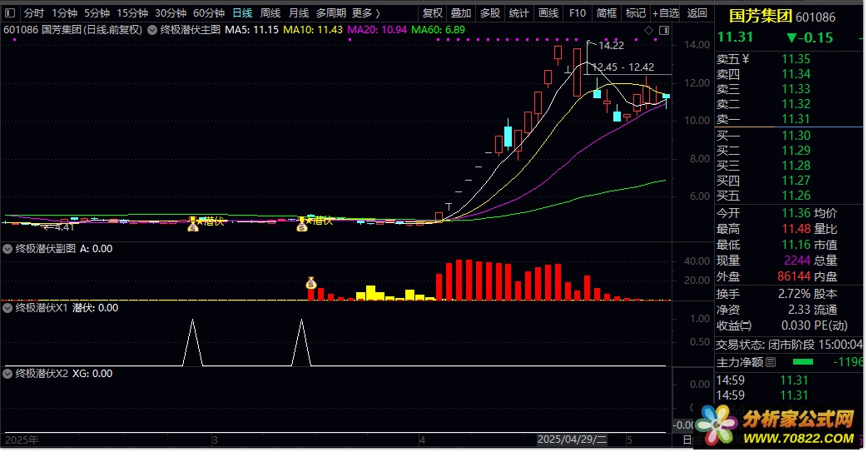Expand 终极潜伏副图 indicator dropdown arrow
This screenshot has width=868, height=452.
(7, 249)
